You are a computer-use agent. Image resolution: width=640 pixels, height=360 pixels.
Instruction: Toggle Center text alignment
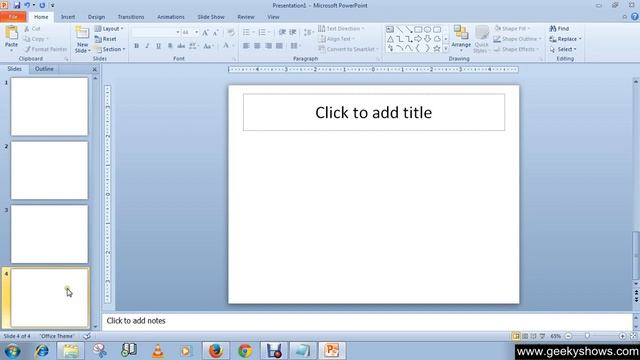click(x=257, y=46)
